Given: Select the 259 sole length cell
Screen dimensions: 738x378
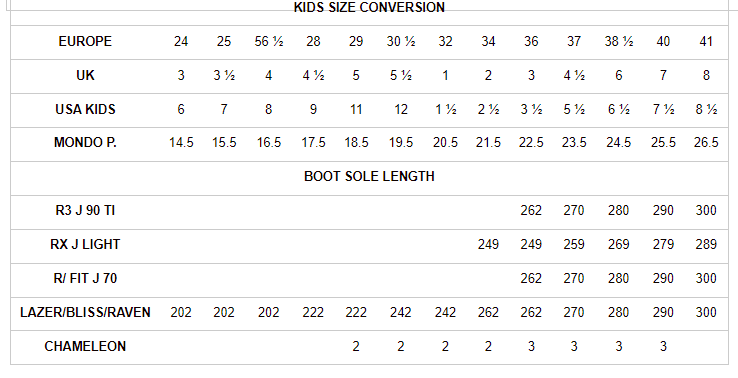Looking at the screenshot, I should point(574,244).
